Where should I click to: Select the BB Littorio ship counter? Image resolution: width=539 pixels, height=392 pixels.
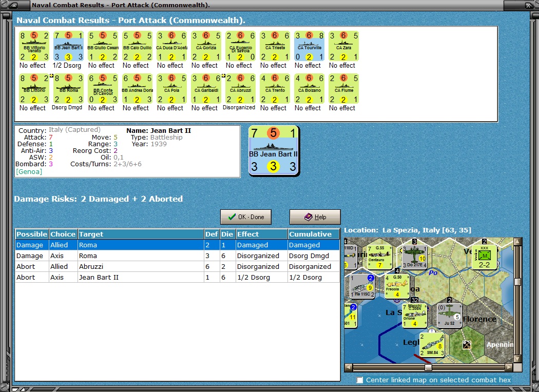click(x=34, y=89)
